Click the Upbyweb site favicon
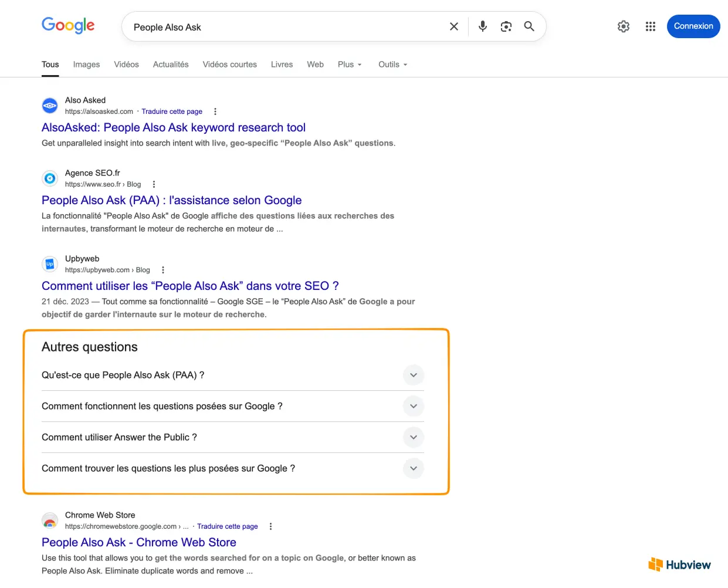The image size is (728, 588). click(50, 264)
